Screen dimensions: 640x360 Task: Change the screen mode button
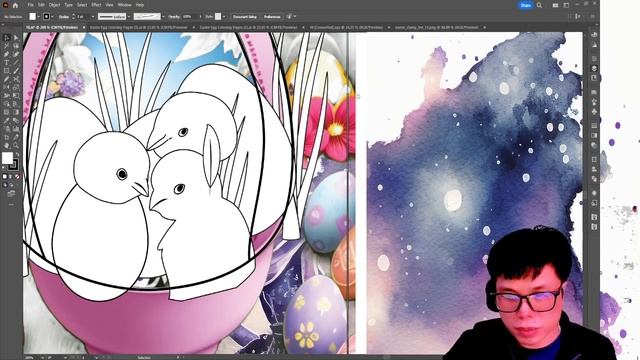[11, 193]
